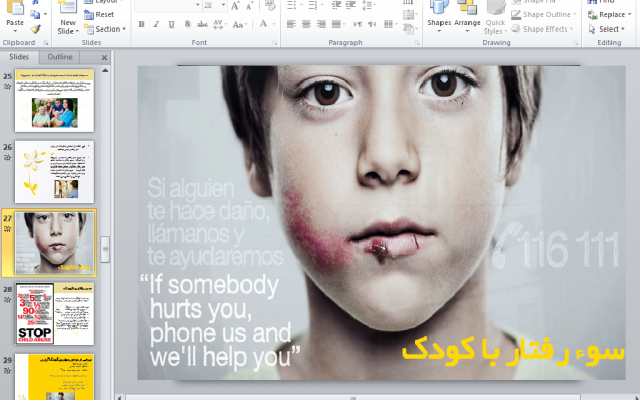Image resolution: width=640 pixels, height=400 pixels.
Task: Open Clipboard pane dialog launcher
Action: click(45, 42)
